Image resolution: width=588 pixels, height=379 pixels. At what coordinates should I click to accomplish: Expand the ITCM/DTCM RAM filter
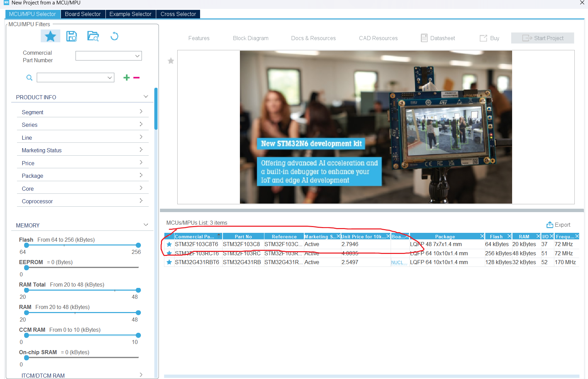(x=141, y=375)
